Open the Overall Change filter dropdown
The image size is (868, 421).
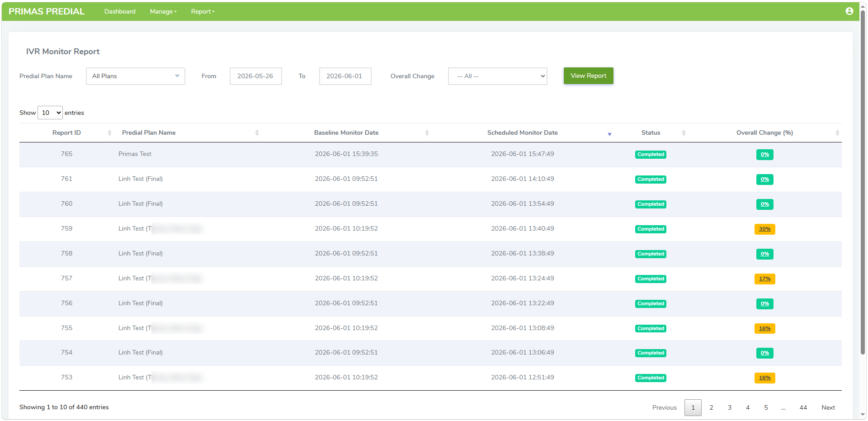[498, 76]
